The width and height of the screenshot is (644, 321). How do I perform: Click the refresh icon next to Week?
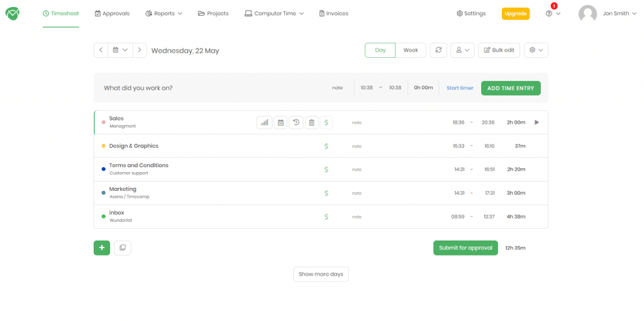click(x=438, y=50)
